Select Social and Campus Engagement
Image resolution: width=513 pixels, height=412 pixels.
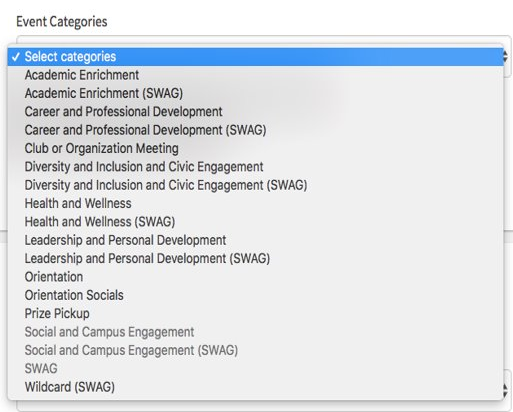[255, 332]
